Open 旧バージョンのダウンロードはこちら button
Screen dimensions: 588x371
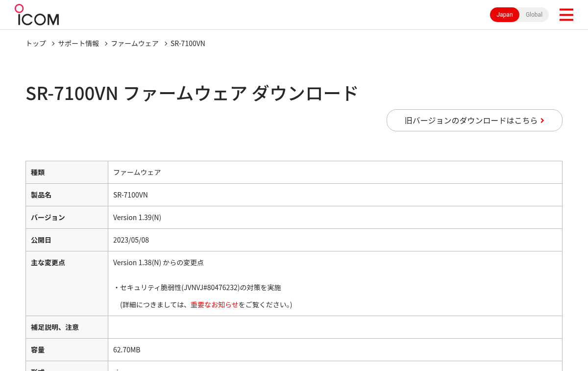(x=474, y=120)
